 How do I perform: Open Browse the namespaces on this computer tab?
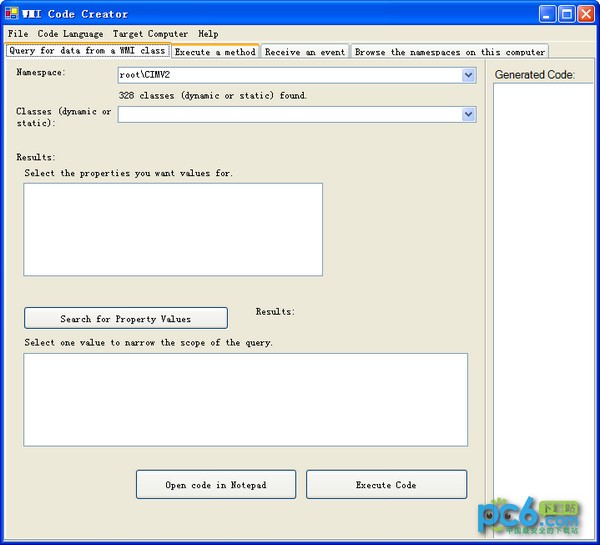coord(450,52)
